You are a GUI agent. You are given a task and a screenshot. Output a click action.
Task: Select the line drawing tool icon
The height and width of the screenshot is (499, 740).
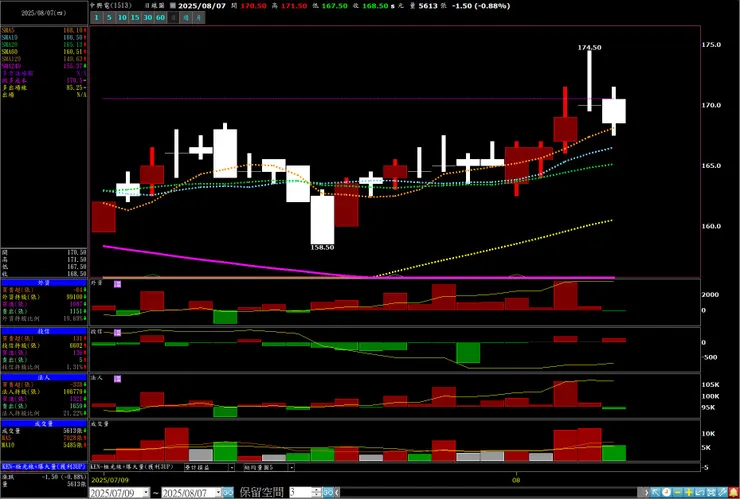point(722,492)
